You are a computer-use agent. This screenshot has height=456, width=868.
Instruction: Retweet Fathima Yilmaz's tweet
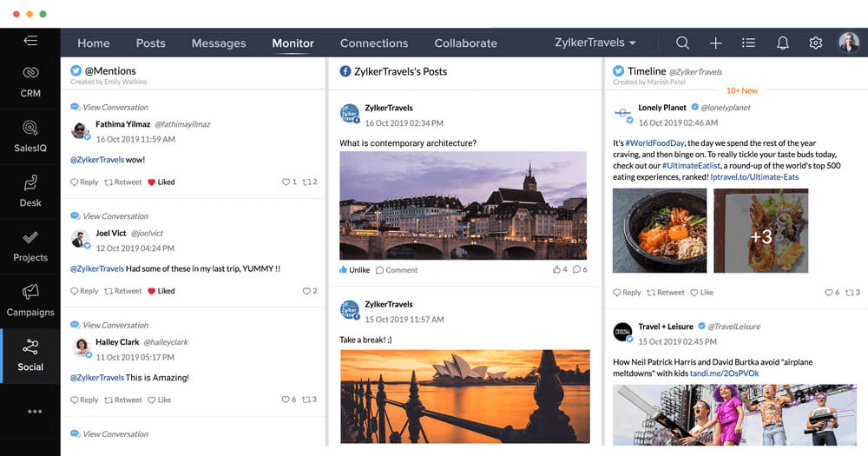coord(123,182)
